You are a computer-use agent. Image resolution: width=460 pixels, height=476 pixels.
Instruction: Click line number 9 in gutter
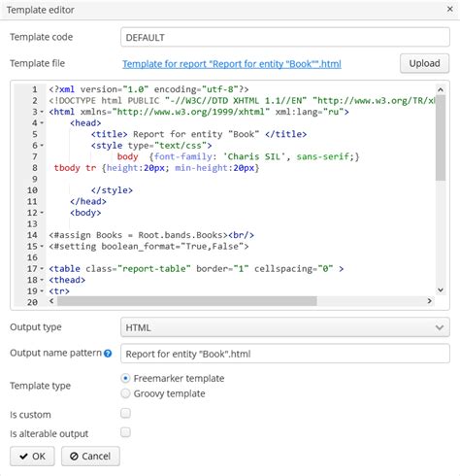point(35,179)
